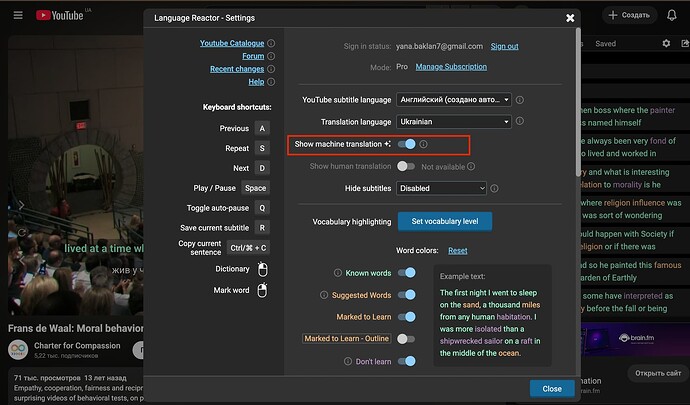
Task: Open the Forum link
Action: [x=253, y=56]
